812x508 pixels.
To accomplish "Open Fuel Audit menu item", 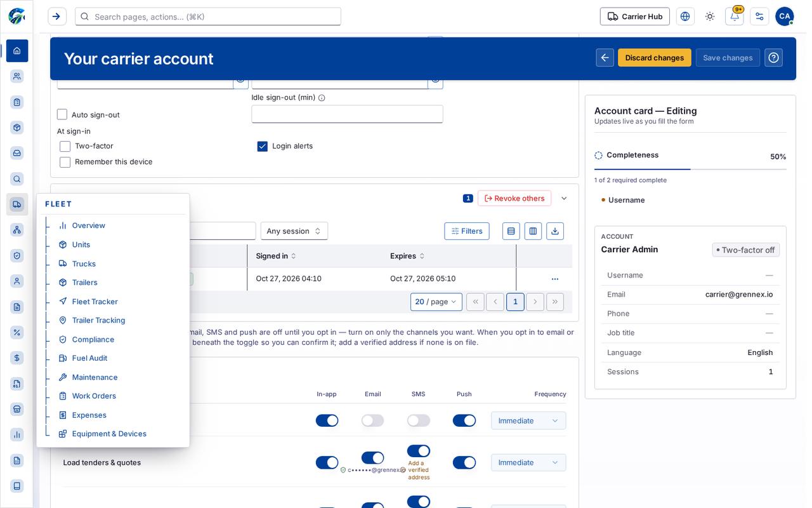I will [x=89, y=358].
